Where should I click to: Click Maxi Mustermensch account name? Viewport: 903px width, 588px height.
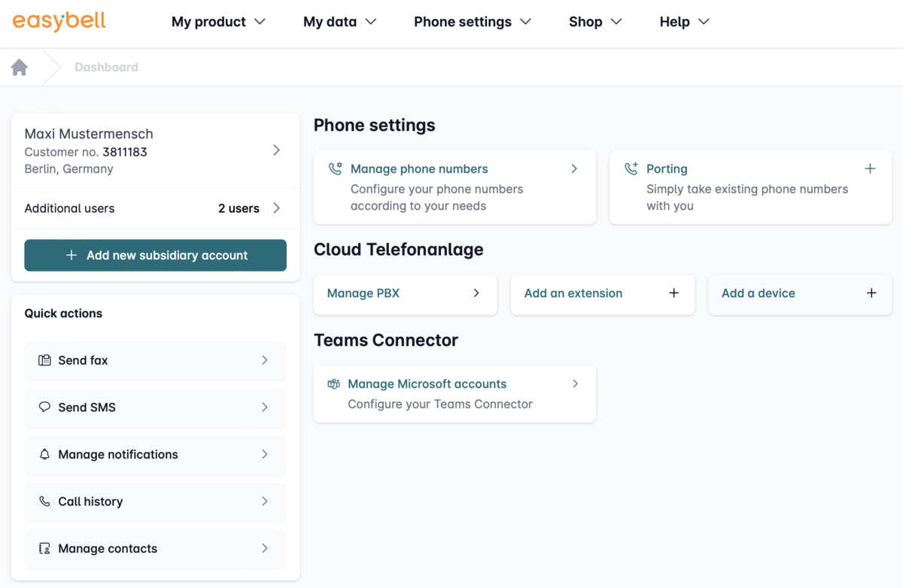point(89,134)
